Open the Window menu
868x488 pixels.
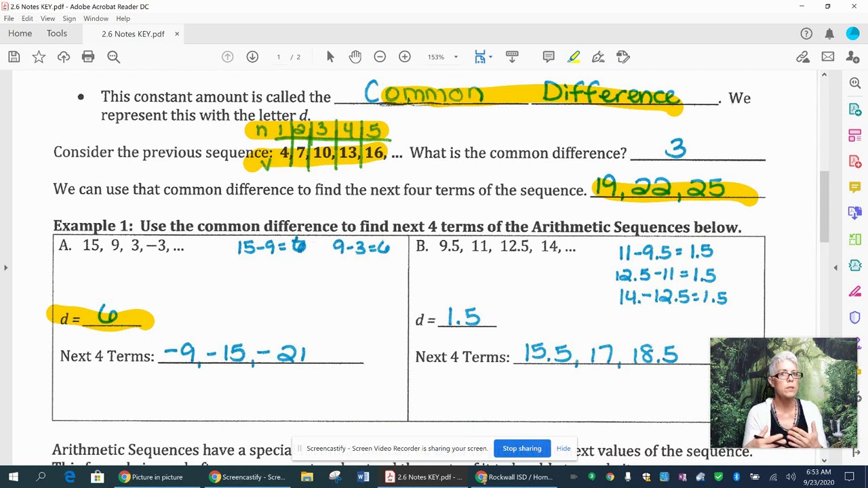coord(96,18)
